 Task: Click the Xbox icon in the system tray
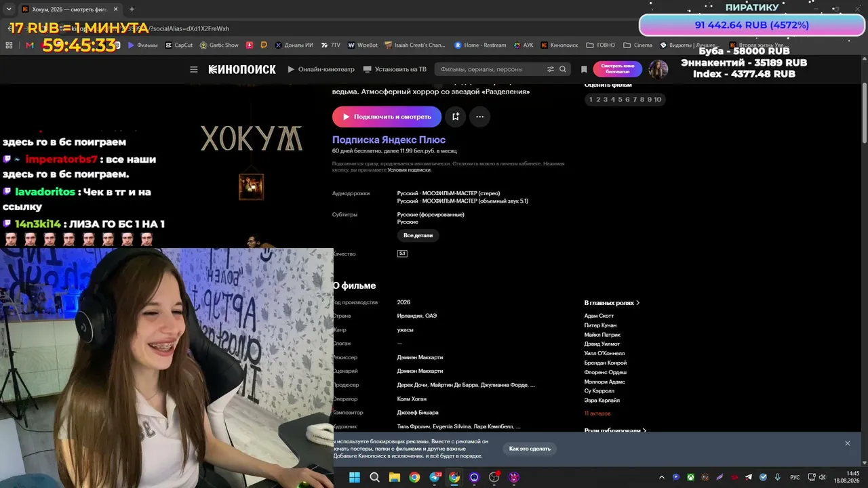coord(690,477)
